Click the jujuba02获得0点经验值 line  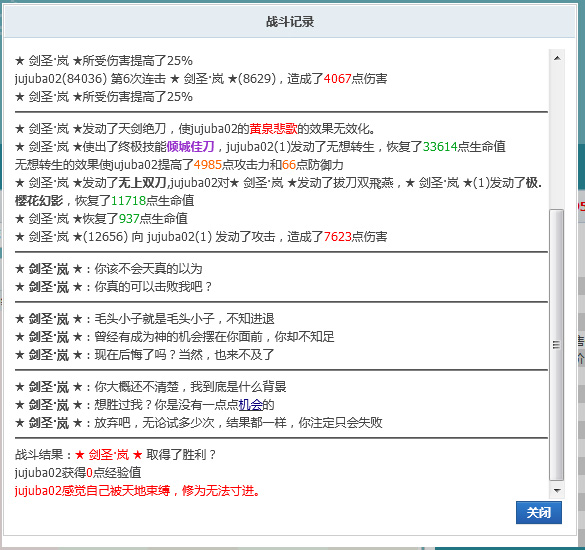[78, 473]
